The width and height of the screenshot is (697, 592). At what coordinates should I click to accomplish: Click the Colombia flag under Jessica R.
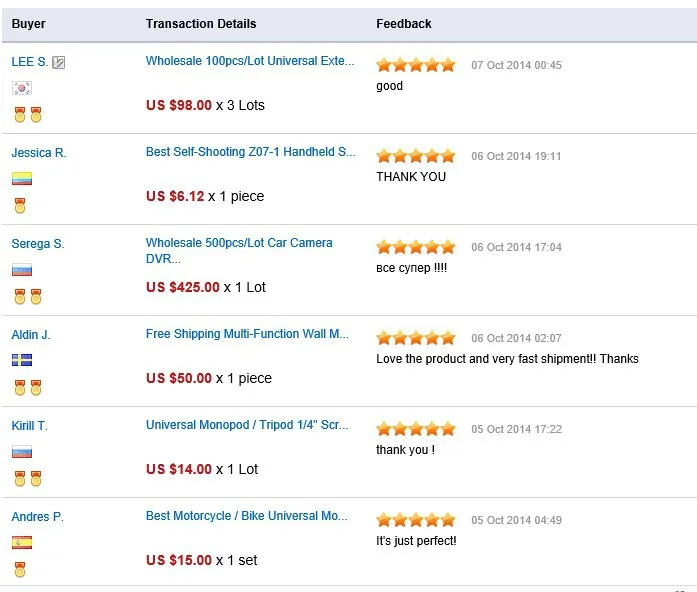(x=21, y=179)
